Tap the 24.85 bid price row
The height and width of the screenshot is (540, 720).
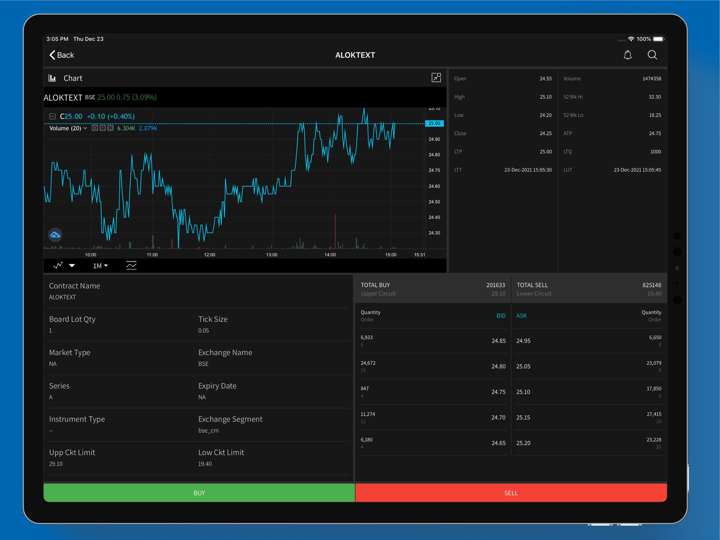pyautogui.click(x=497, y=341)
